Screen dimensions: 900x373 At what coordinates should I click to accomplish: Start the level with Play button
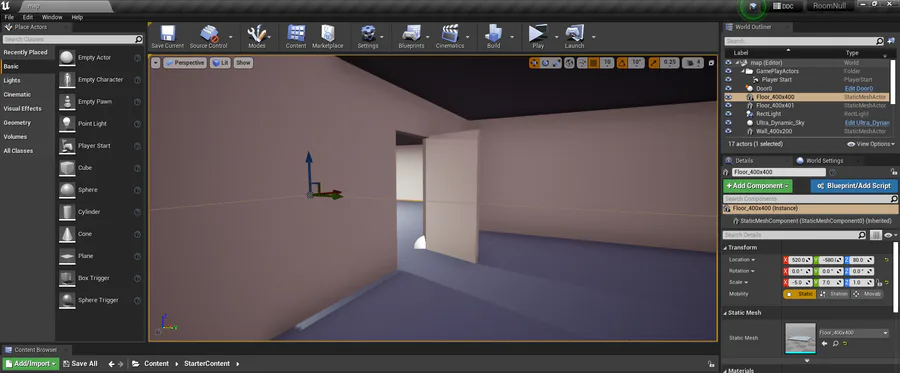coord(538,33)
